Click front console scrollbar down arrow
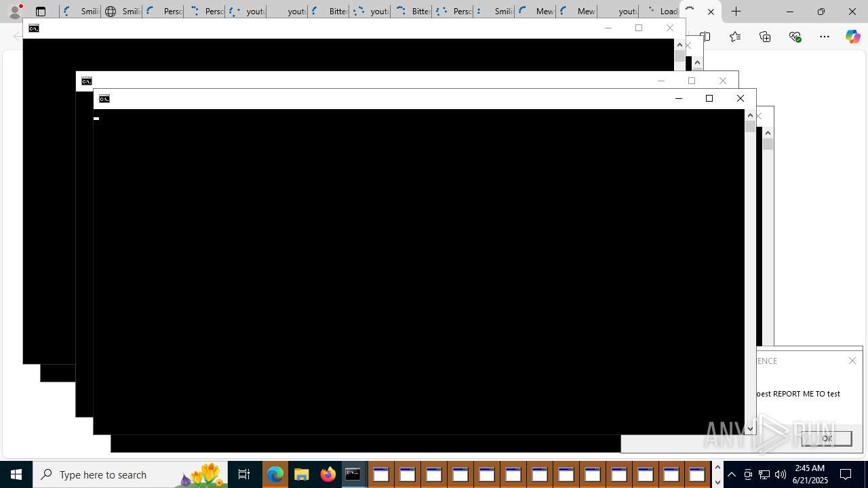868x488 pixels. click(x=750, y=428)
